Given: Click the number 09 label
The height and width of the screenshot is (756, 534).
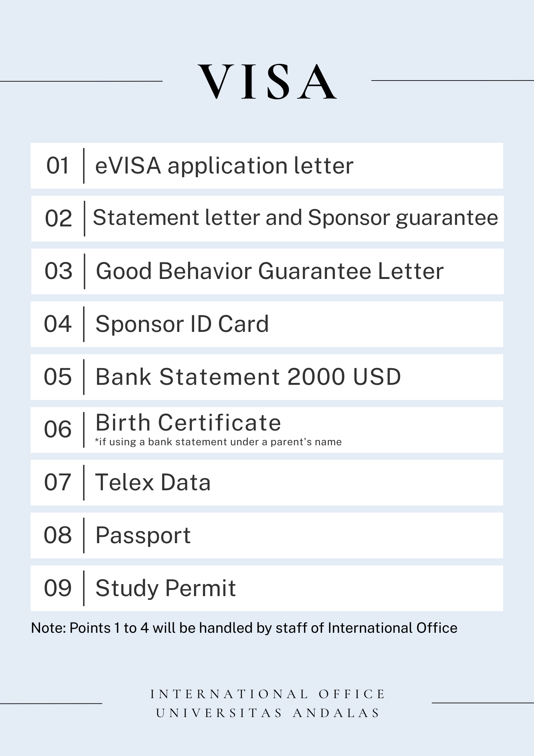Looking at the screenshot, I should (58, 589).
